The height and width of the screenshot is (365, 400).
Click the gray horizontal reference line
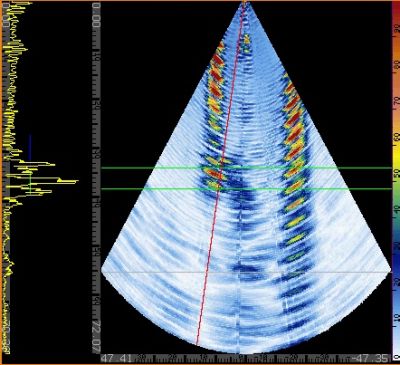[246, 272]
